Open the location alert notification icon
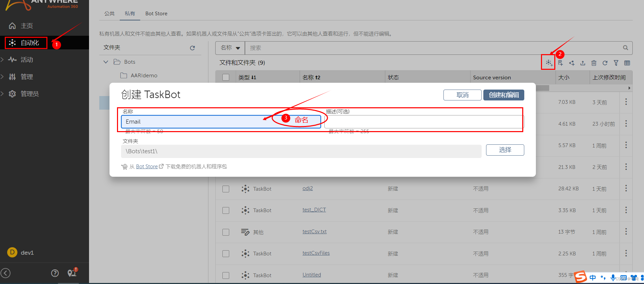Viewport: 644px width, 284px height. [72, 272]
